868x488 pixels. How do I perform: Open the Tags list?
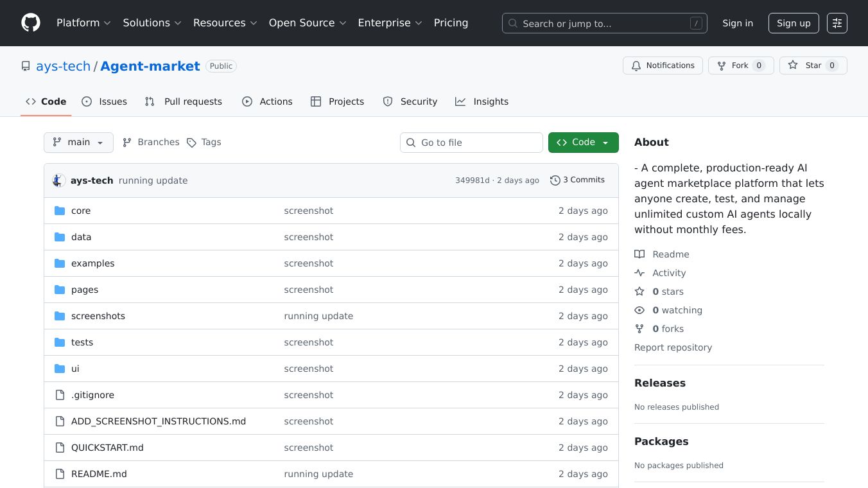(x=204, y=143)
